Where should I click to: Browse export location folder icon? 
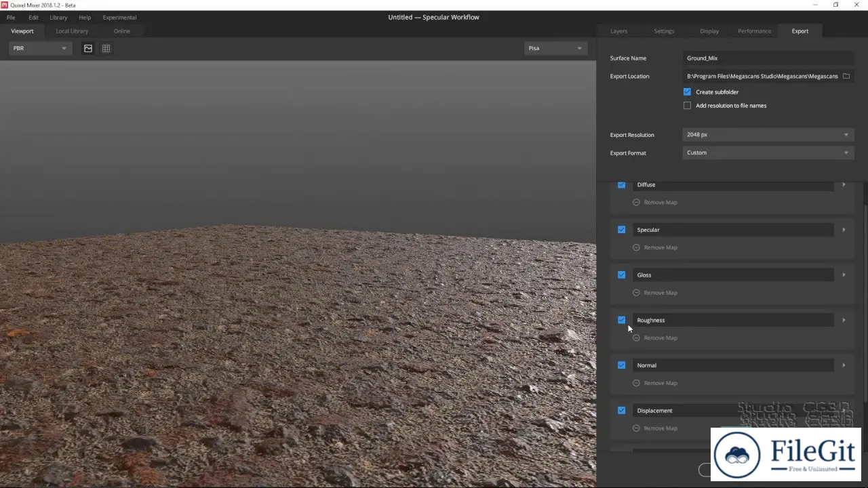pos(846,76)
